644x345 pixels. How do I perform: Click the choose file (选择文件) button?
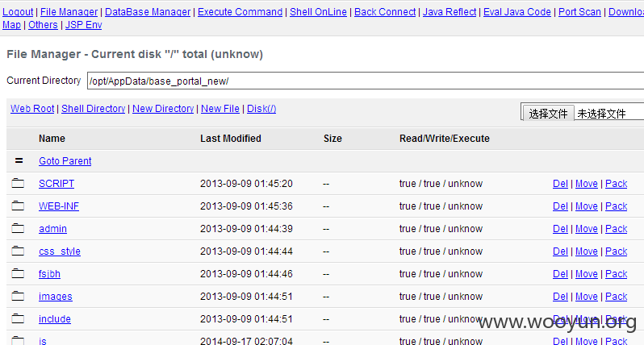tap(548, 113)
